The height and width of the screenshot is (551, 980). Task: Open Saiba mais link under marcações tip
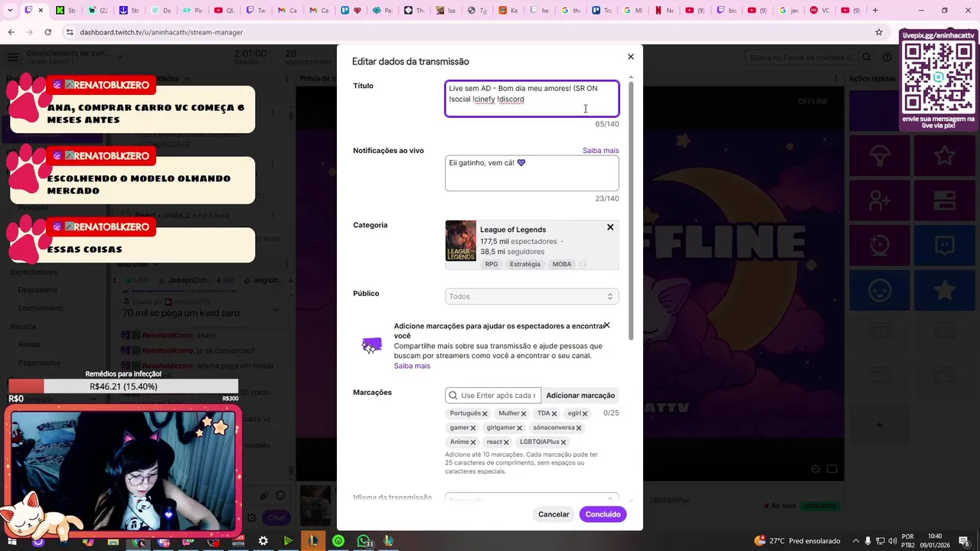412,366
